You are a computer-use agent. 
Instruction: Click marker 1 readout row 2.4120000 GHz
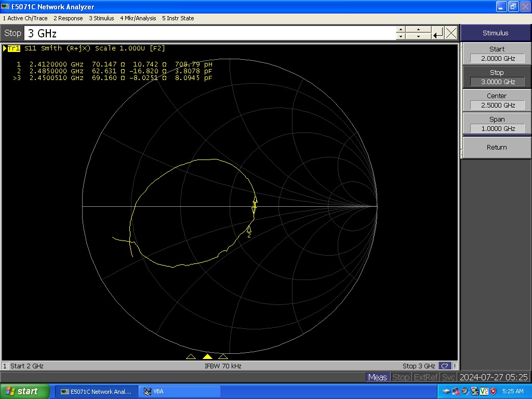114,64
